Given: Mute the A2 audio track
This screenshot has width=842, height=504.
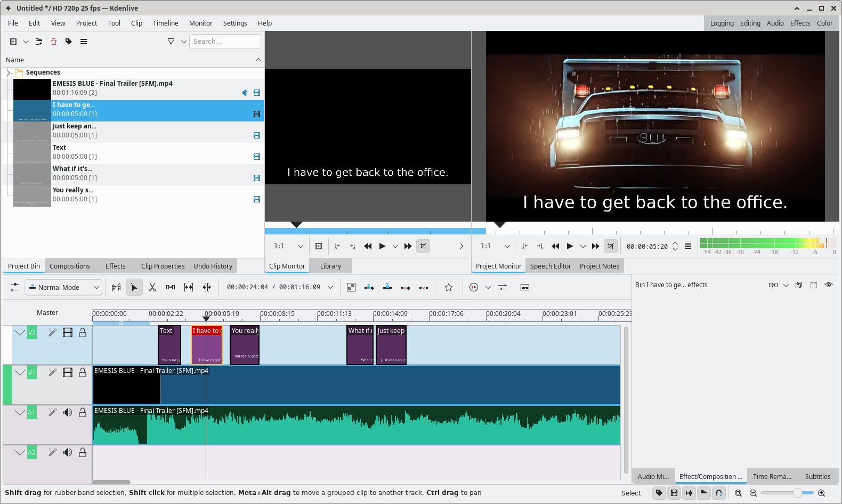Looking at the screenshot, I should coord(68,452).
